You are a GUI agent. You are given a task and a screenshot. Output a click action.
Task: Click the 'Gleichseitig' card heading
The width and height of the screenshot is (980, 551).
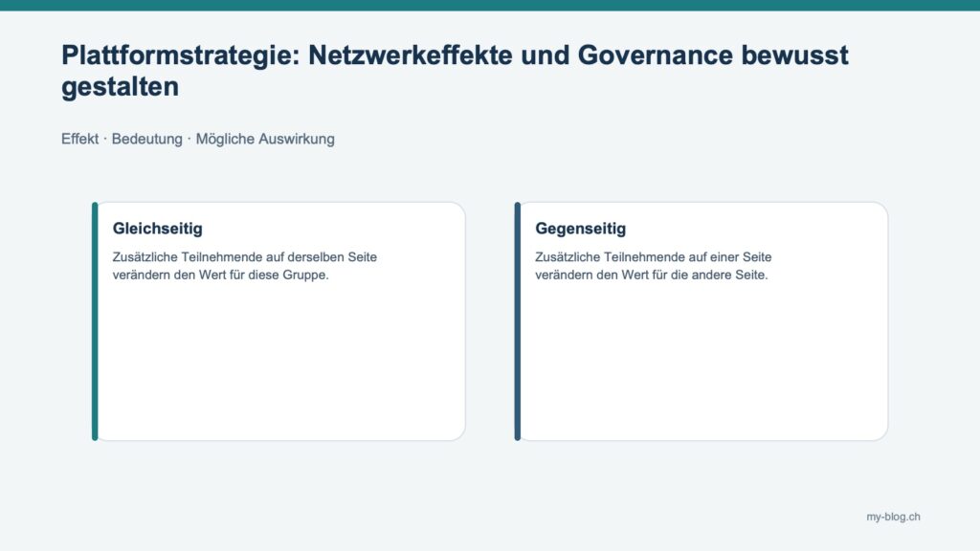[158, 229]
